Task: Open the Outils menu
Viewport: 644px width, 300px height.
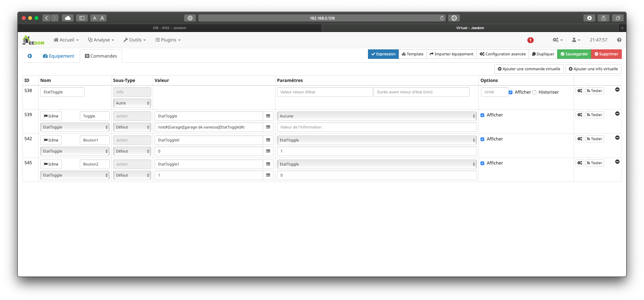Action: click(x=134, y=40)
